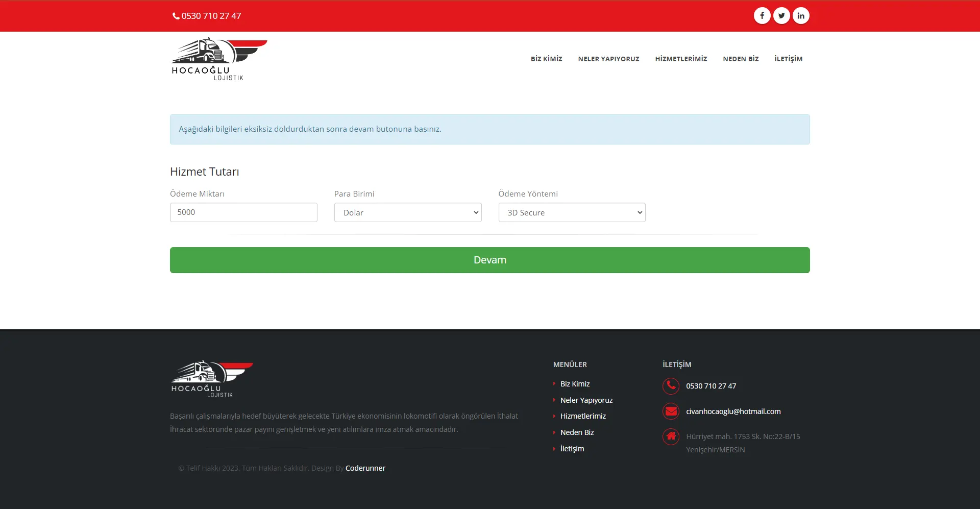Click the footer Hocaoğlu Lojistik logo

(x=212, y=379)
